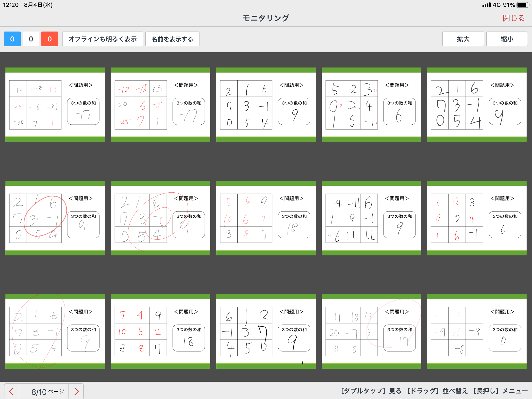This screenshot has width=532, height=399.
Task: Tap 閉じる to close monitoring
Action: tap(514, 18)
